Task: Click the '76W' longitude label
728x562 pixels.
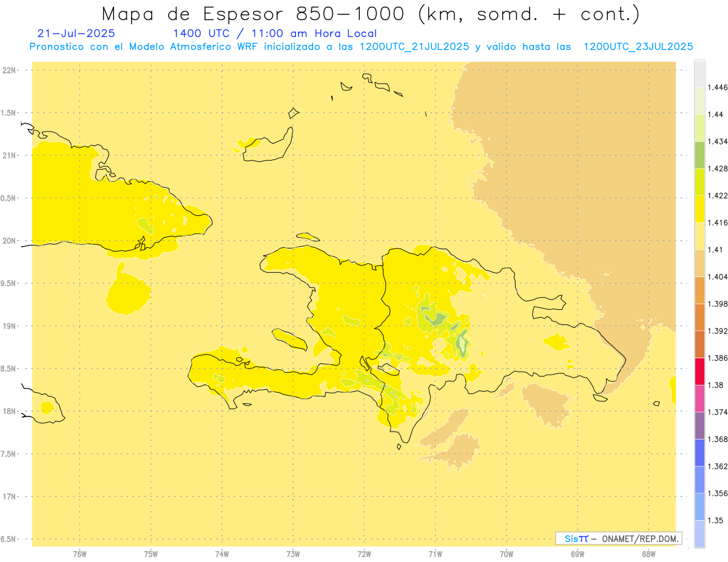Action: tap(79, 554)
